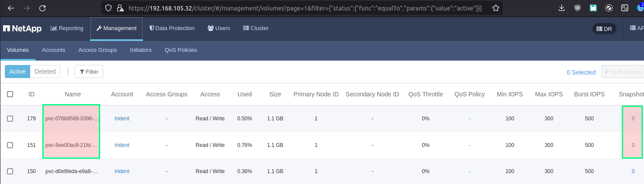The image size is (644, 184).
Task: Click the Used value 0.76%
Action: 244,145
